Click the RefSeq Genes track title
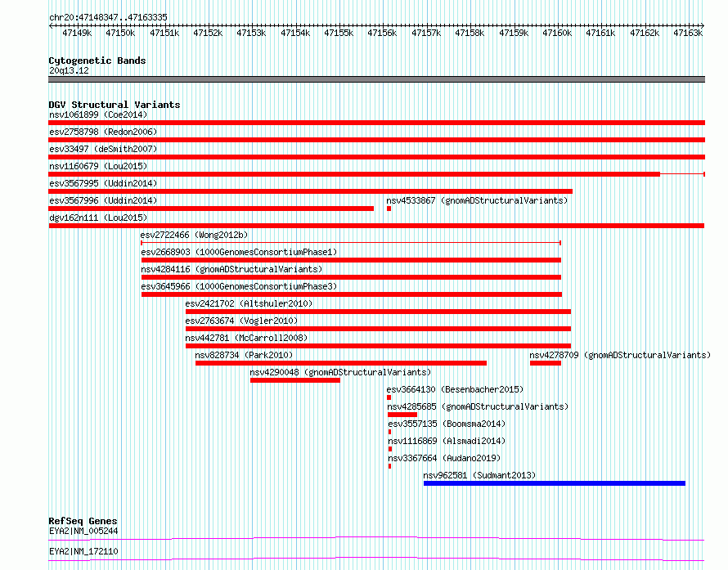This screenshot has height=570, width=728. click(x=83, y=521)
